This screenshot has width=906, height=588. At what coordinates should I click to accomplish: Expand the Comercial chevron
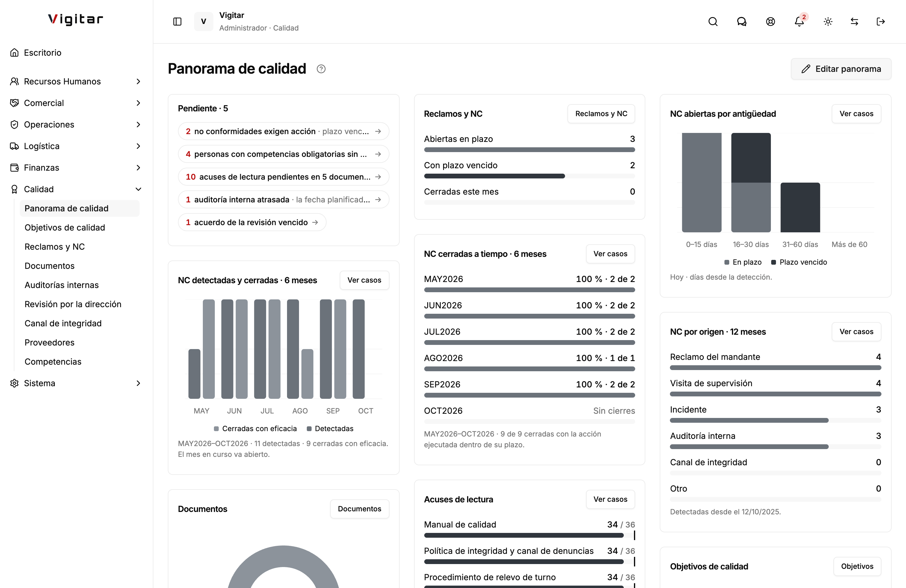138,103
